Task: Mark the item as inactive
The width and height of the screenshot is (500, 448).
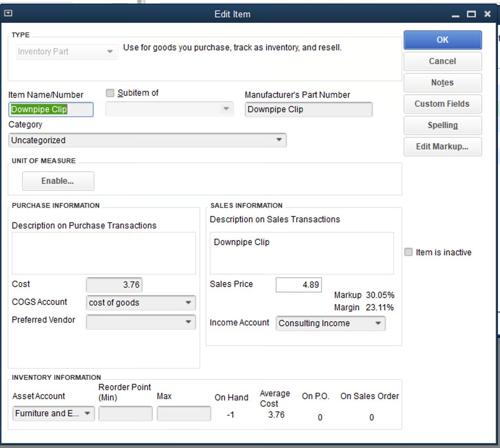Action: [x=409, y=252]
